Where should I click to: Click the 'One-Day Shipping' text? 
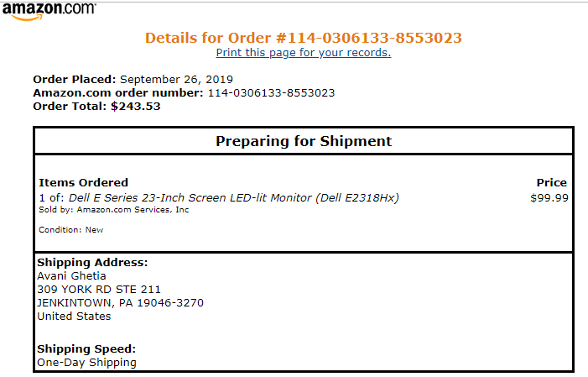point(86,363)
